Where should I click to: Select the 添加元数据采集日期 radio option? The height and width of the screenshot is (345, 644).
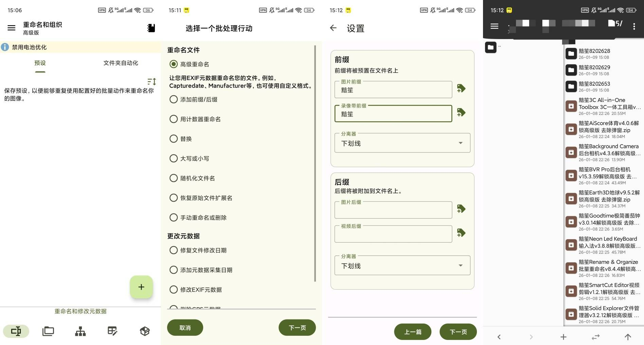click(x=174, y=270)
